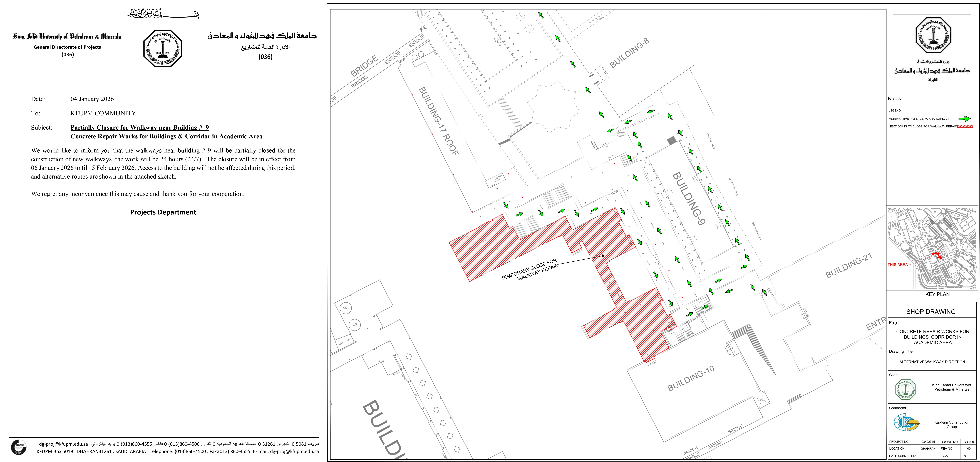Click the green arrow symbol in the legend
This screenshot has height=462, width=980.
965,119
